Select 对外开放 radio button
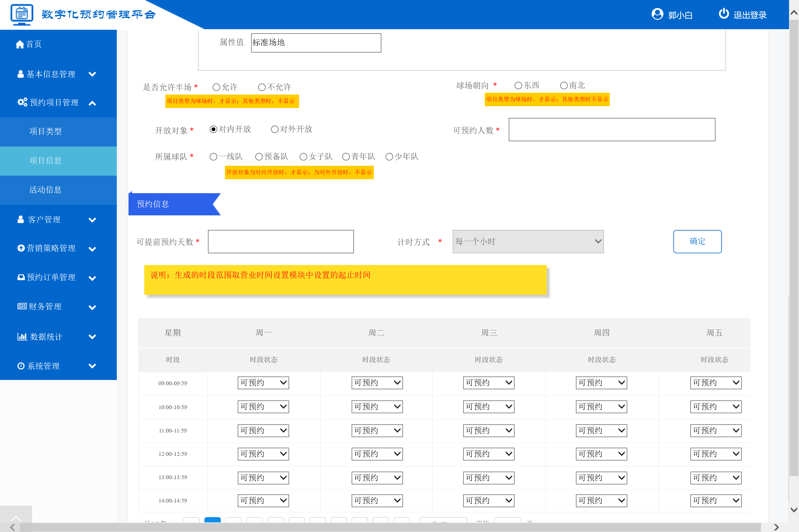Viewport: 799px width, 532px height. pyautogui.click(x=275, y=130)
